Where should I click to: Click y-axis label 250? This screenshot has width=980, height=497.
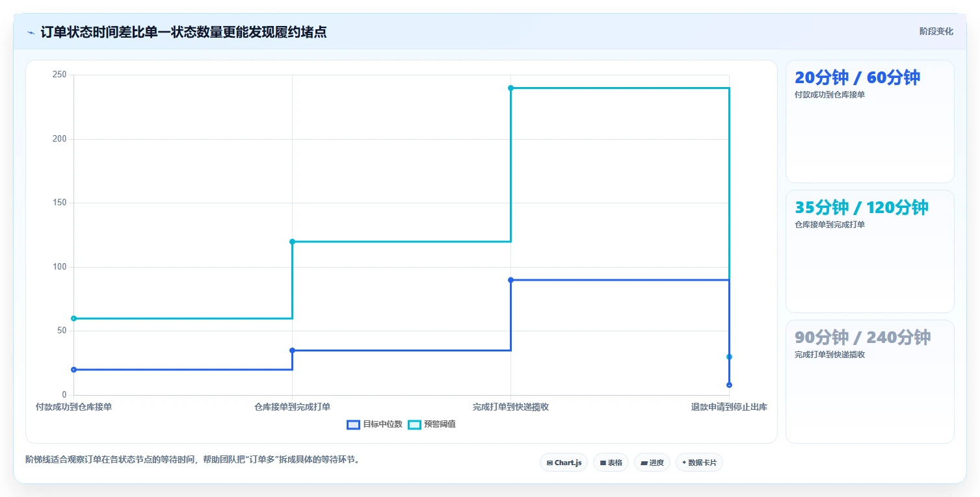pos(59,75)
